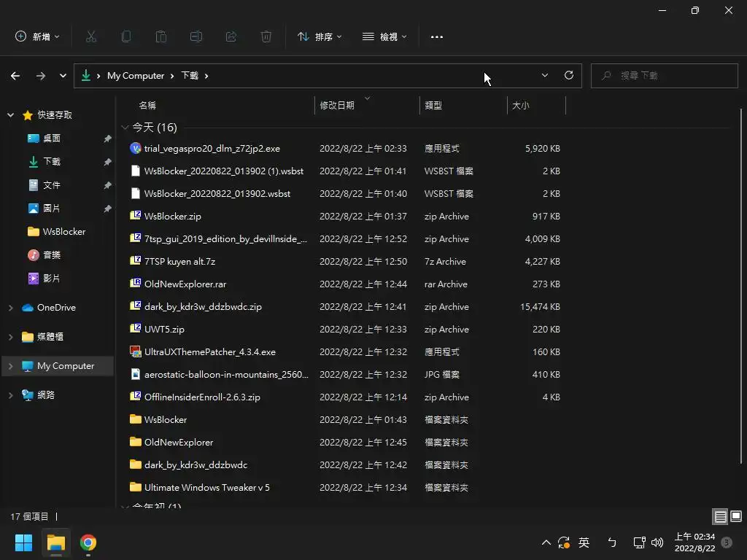Expand the OneDrive tree node

click(x=10, y=308)
